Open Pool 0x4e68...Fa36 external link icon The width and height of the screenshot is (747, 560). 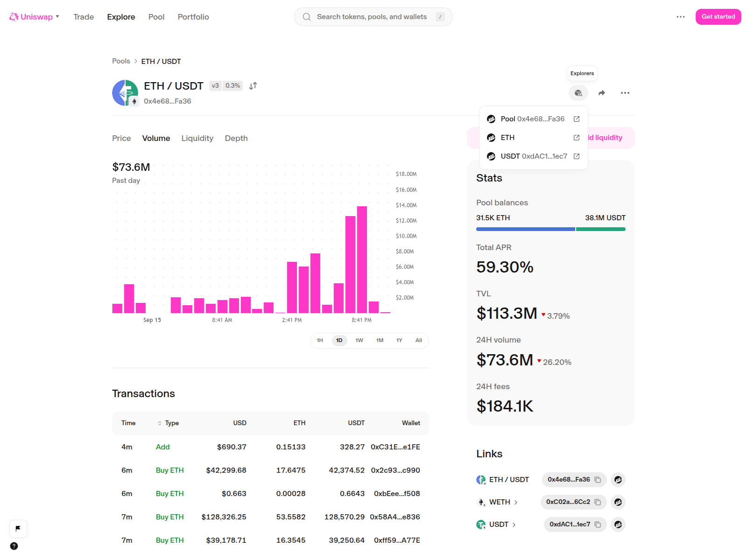pyautogui.click(x=577, y=119)
